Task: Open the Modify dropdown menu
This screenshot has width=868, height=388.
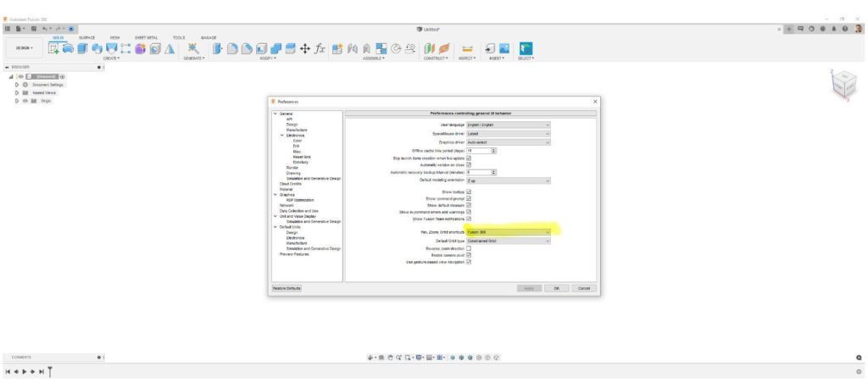Action: coord(267,58)
